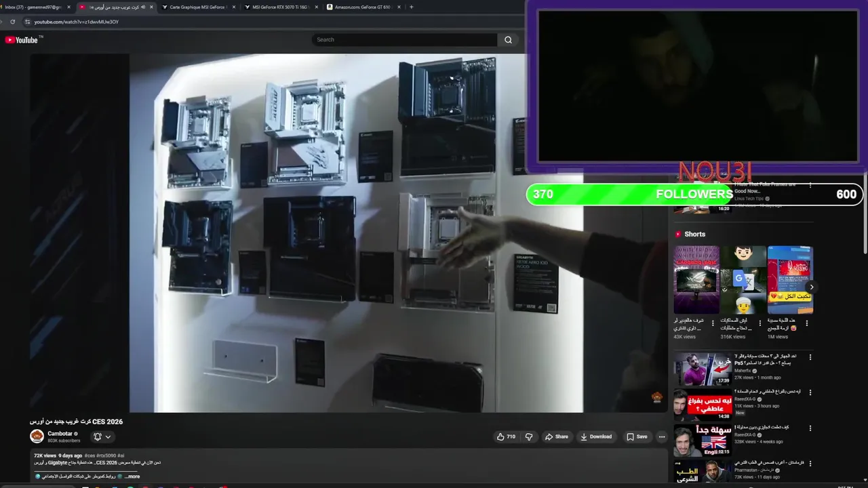This screenshot has height=488, width=868.
Task: Open the Pharmastan video thumbnail
Action: tap(702, 472)
